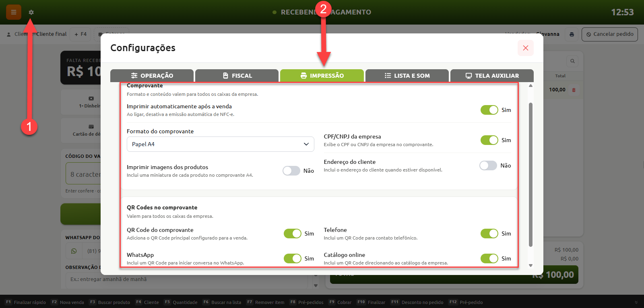Screen dimensions: 644x308
Task: Click F12 Pré-pedido shortcut
Action: click(x=465, y=302)
